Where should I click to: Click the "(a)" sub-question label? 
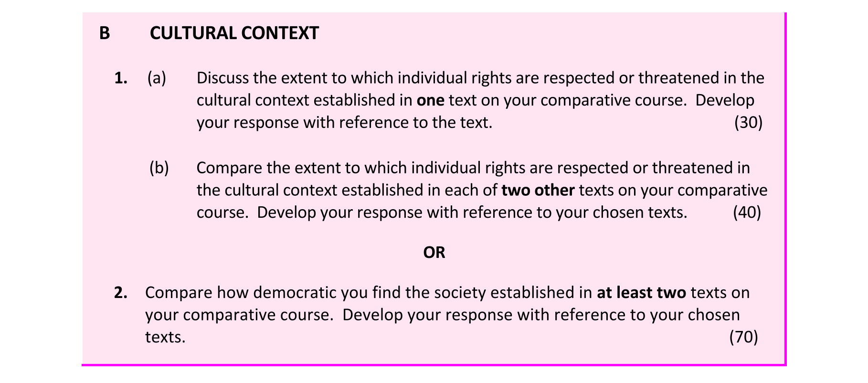coord(157,78)
